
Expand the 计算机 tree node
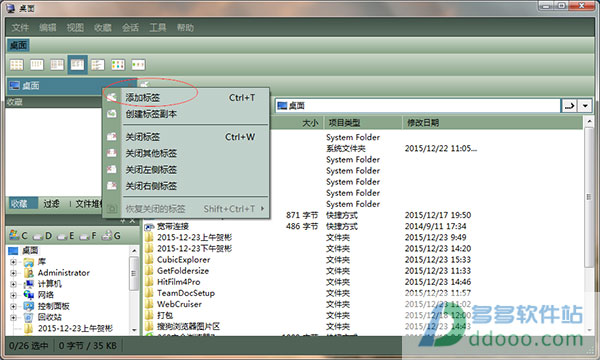(13, 284)
